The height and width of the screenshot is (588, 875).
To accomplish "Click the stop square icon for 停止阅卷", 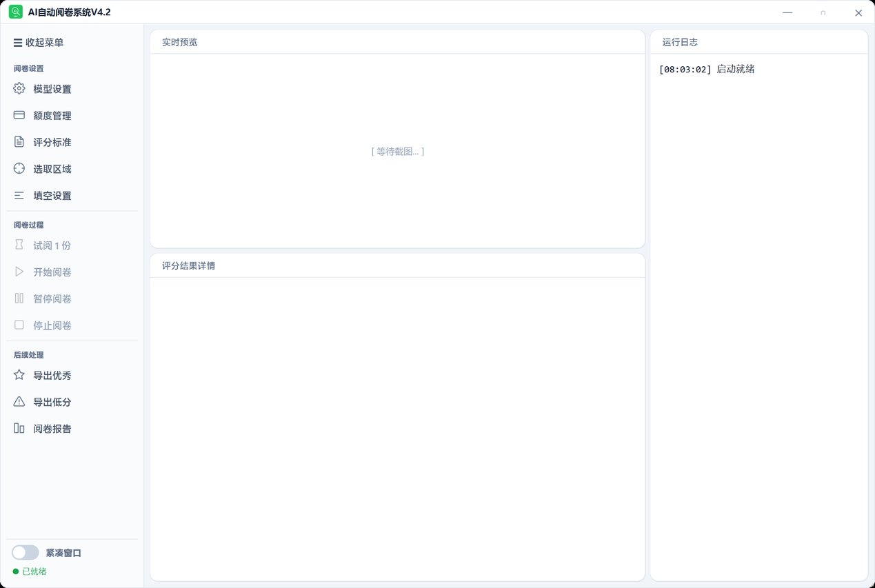I will [19, 325].
